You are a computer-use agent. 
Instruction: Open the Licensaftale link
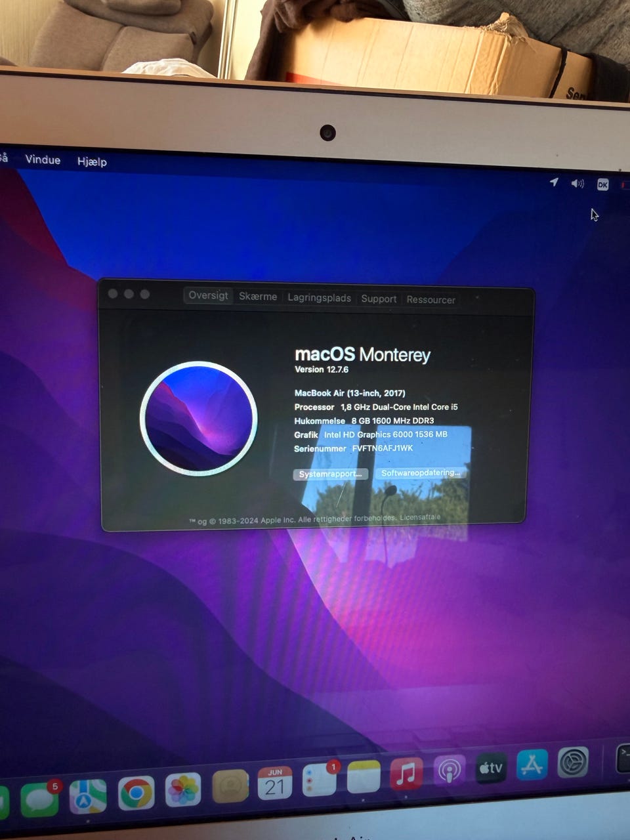(x=420, y=517)
